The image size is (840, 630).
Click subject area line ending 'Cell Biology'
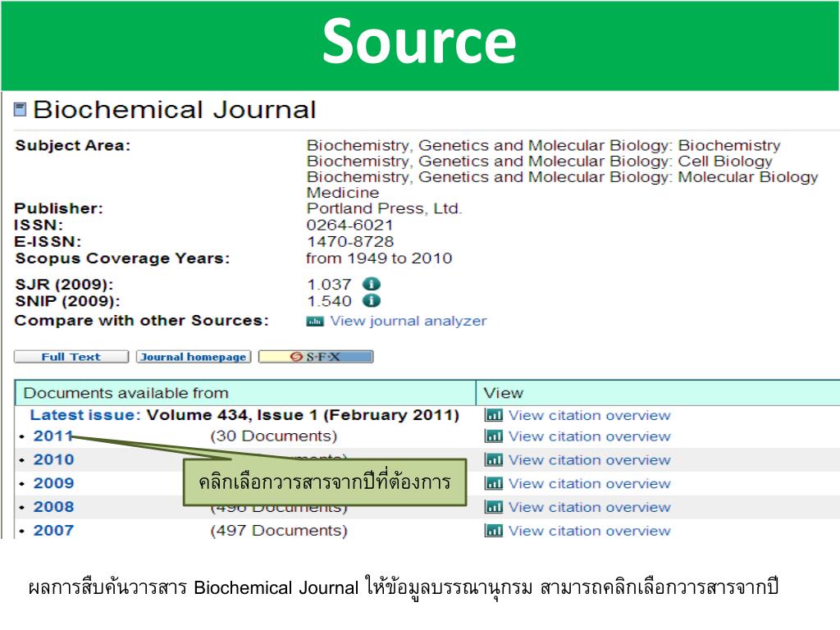[x=540, y=162]
